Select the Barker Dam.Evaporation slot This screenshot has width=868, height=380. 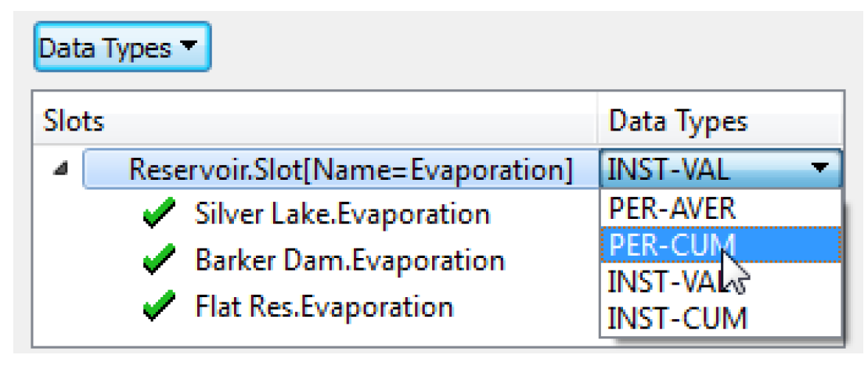pyautogui.click(x=349, y=261)
